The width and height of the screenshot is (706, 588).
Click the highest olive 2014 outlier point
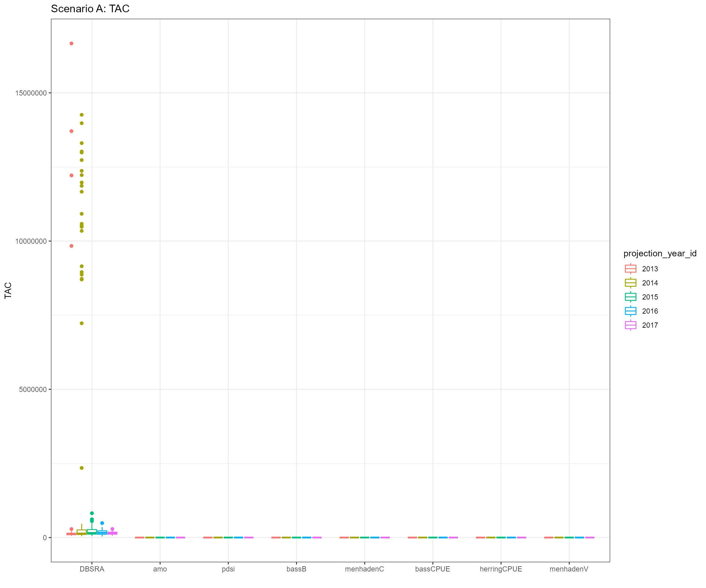pos(82,115)
